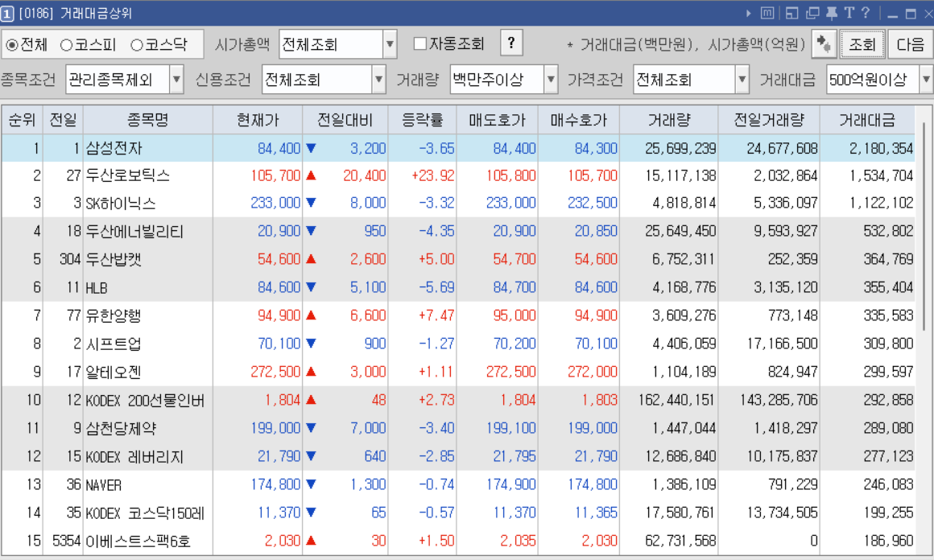The height and width of the screenshot is (560, 934).
Task: Open the 신용조건 dropdown
Action: [x=379, y=79]
